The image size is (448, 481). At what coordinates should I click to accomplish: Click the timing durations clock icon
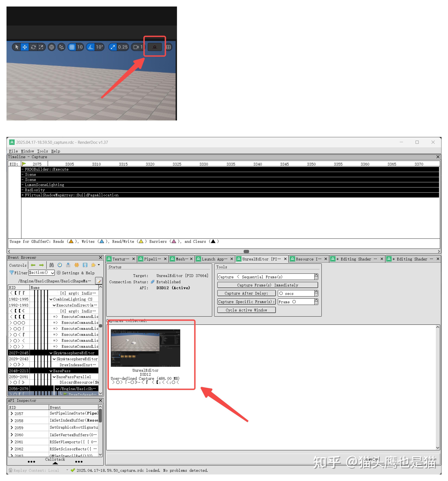coord(60,265)
